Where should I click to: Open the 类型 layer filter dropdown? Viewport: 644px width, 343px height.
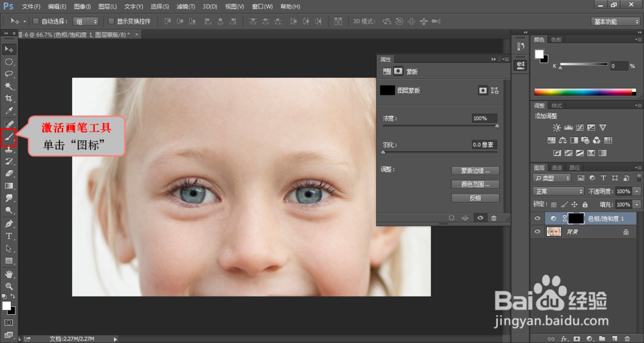pos(552,178)
